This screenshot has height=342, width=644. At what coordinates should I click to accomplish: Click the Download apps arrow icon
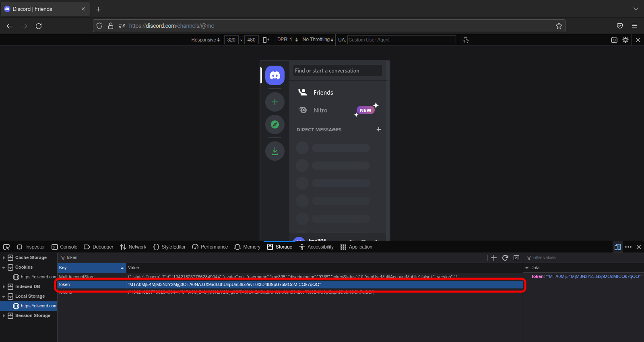[275, 151]
